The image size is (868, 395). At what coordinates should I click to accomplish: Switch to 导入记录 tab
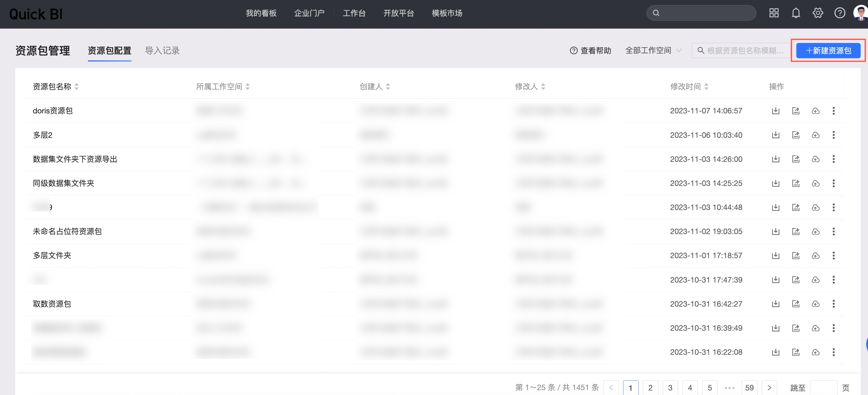162,51
